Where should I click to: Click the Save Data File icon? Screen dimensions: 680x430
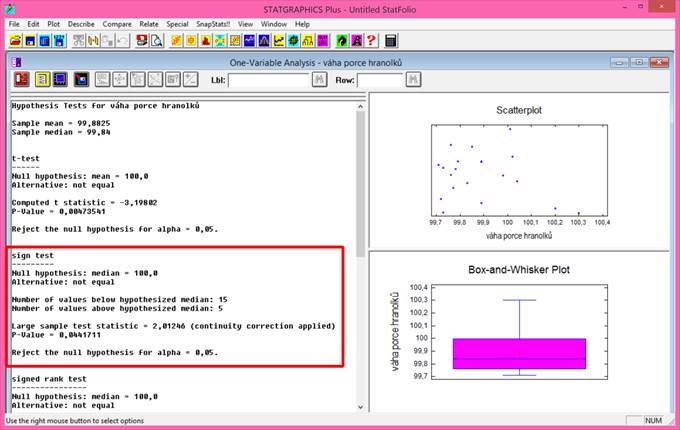tap(59, 41)
